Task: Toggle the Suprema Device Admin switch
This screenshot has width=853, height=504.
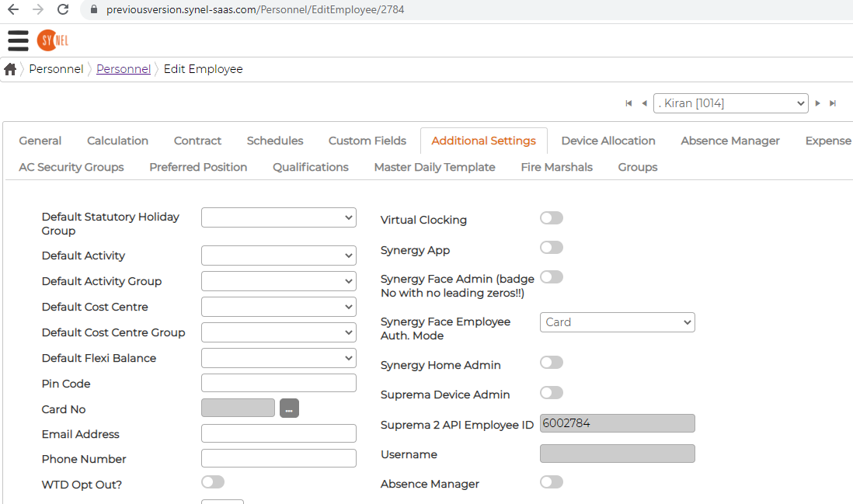Action: pos(552,392)
